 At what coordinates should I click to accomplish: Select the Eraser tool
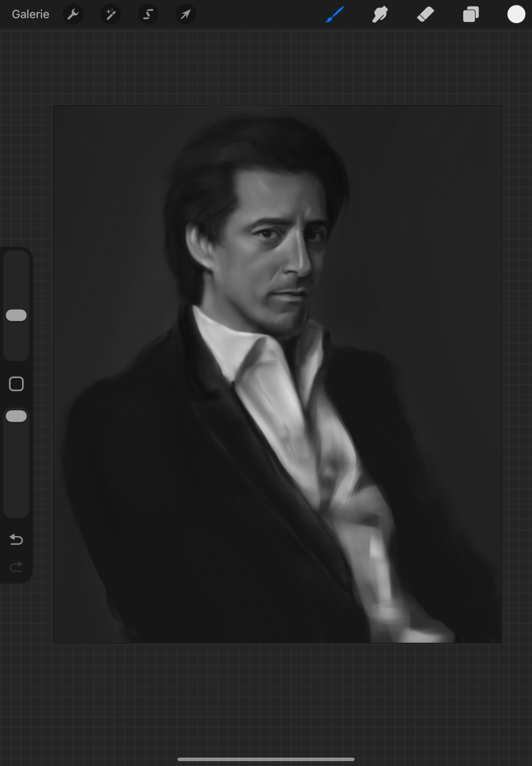pyautogui.click(x=425, y=15)
